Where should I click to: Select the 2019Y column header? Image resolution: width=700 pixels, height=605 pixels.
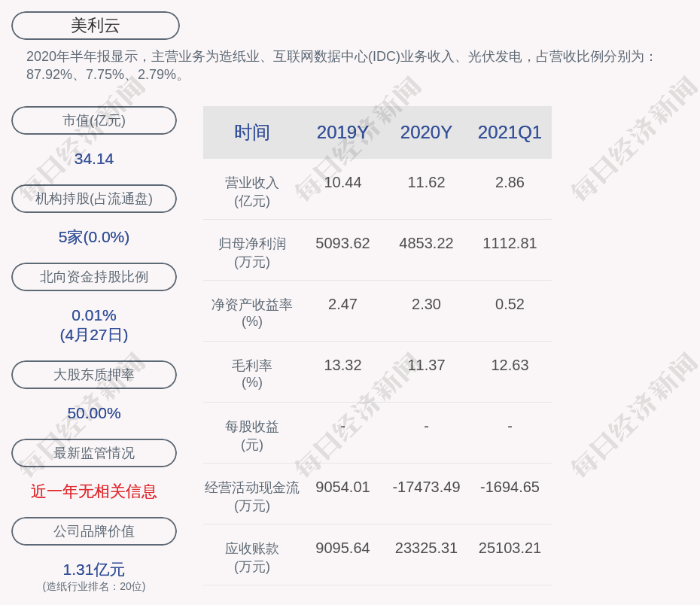[342, 132]
